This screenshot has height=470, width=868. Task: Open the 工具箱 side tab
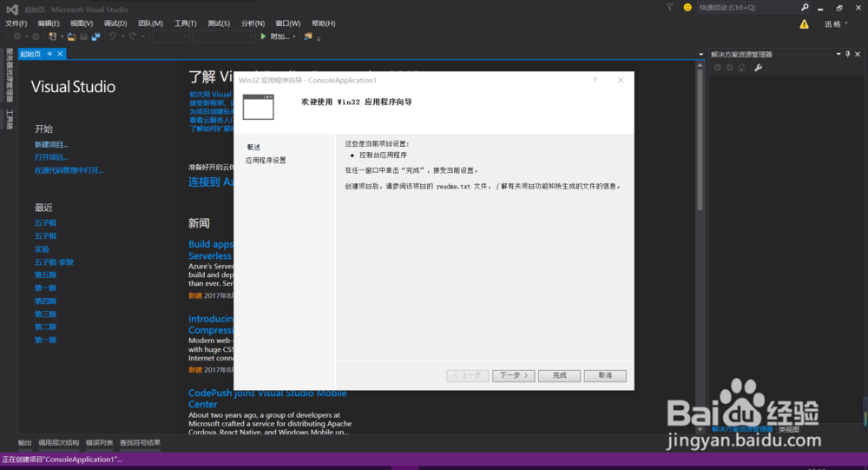10,119
